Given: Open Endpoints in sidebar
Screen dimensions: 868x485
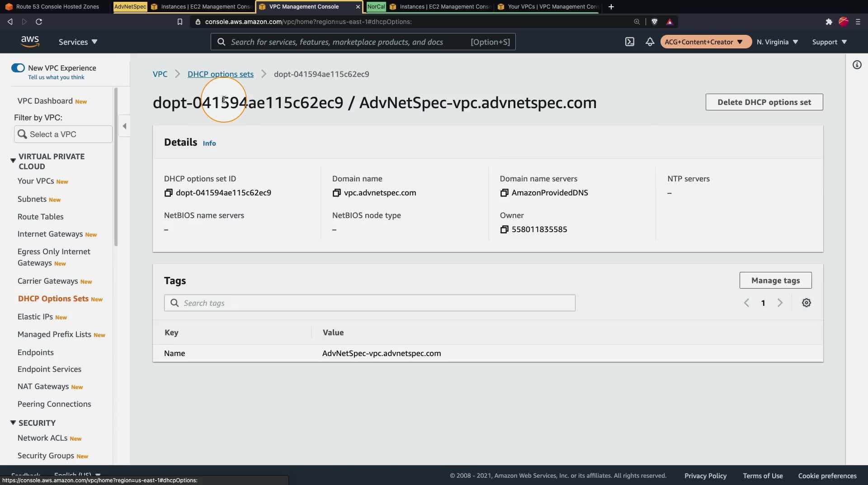Looking at the screenshot, I should coord(36,352).
